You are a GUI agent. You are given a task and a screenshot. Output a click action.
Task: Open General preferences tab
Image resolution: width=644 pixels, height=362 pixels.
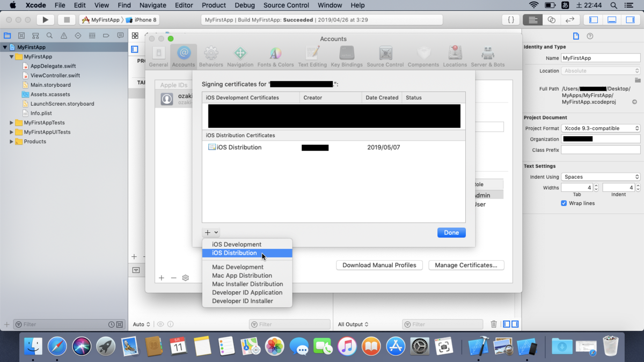click(x=158, y=56)
